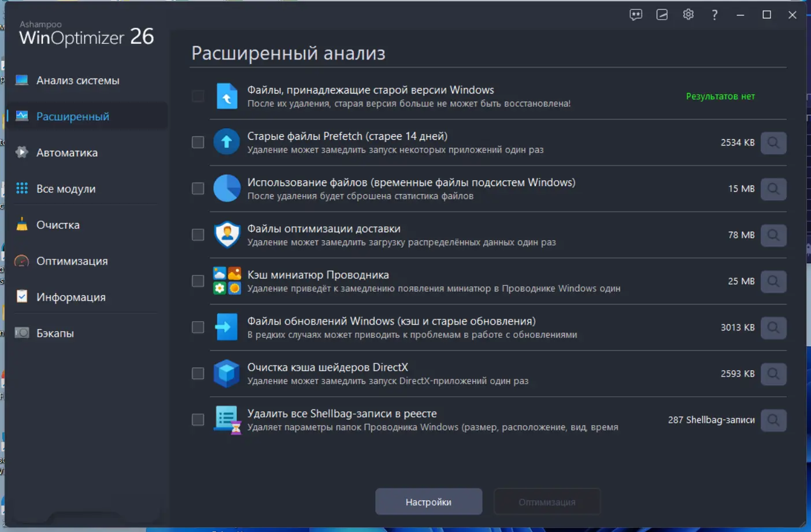Inspect delivery optimization files with magnifier
Screen dimensions: 811x532
click(x=773, y=235)
